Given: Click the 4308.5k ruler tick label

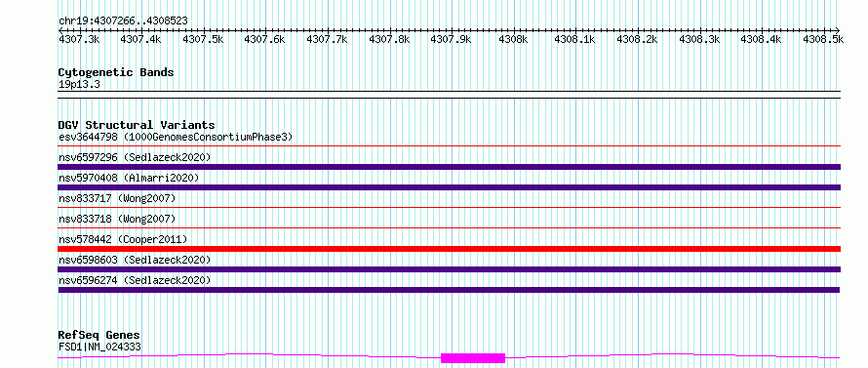Looking at the screenshot, I should click(823, 39).
